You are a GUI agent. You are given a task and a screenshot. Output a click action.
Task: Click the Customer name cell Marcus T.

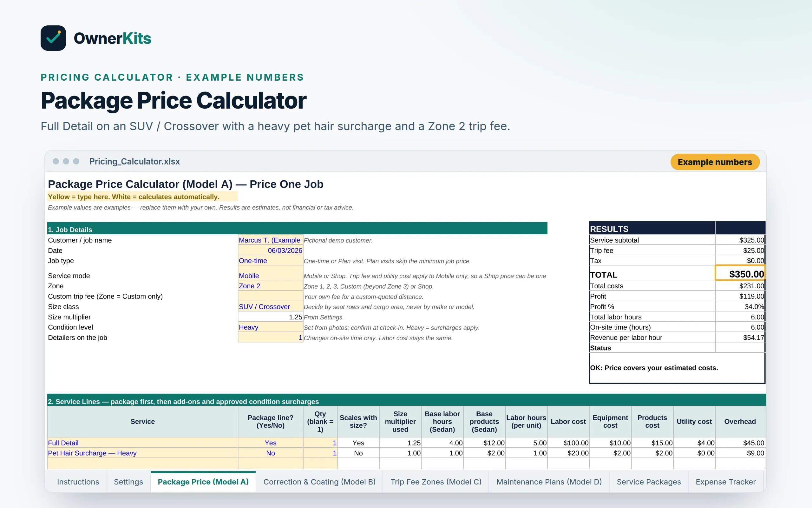coord(271,240)
